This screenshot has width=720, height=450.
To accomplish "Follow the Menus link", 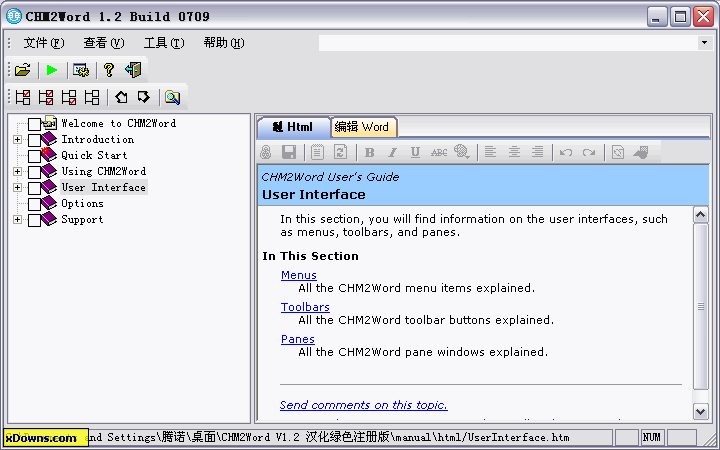I will [299, 275].
